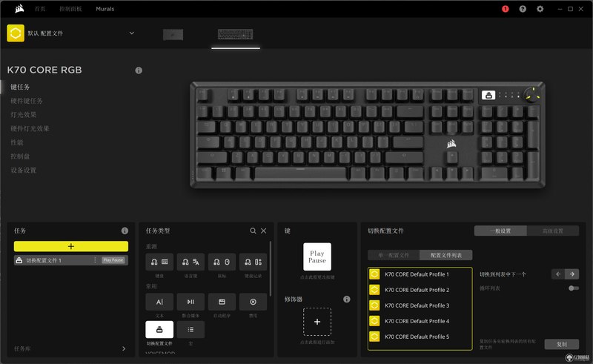
Task: Open the 控制面板 dashboard tab
Action: (70, 9)
